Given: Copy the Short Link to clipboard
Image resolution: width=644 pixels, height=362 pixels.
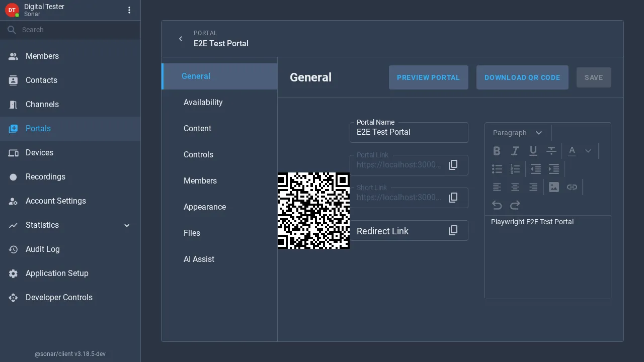Looking at the screenshot, I should 453,198.
